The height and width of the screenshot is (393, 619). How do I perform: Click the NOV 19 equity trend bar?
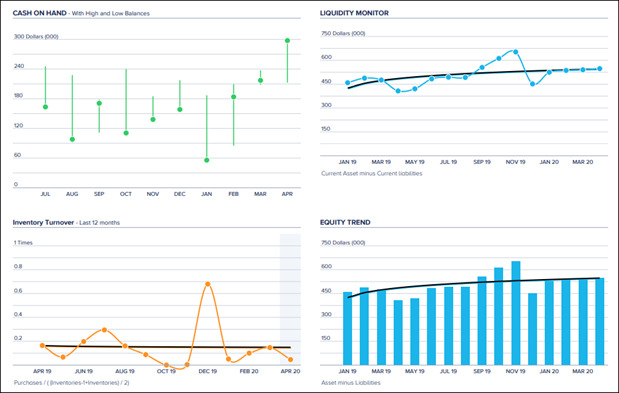click(516, 313)
